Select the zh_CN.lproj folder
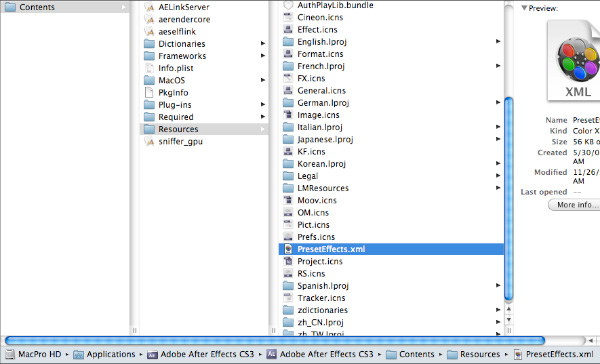Screen dimensions: 600x364 click(320, 322)
